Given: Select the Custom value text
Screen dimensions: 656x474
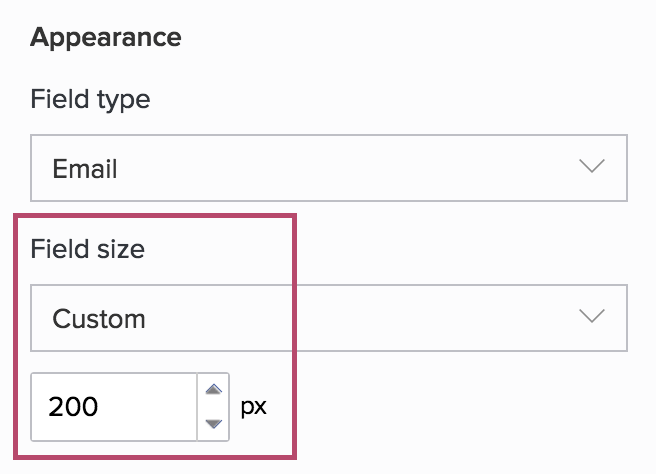Looking at the screenshot, I should (x=99, y=319).
